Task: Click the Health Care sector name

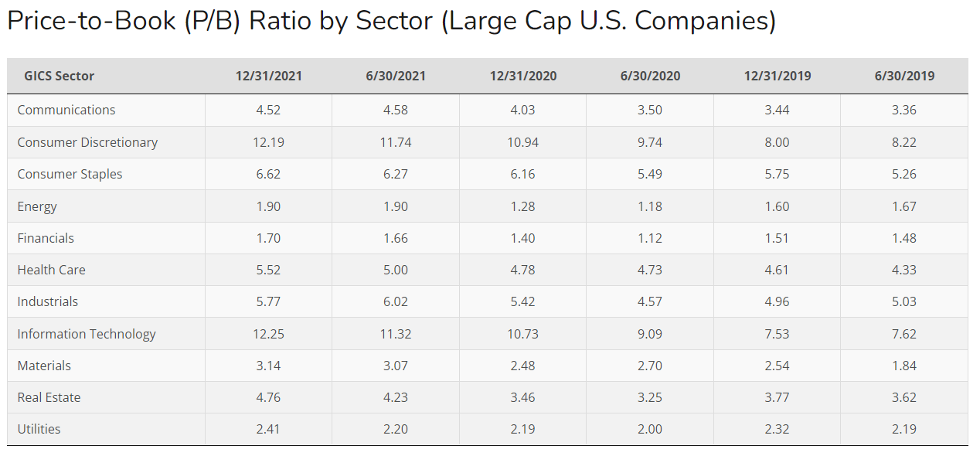Action: 51,270
